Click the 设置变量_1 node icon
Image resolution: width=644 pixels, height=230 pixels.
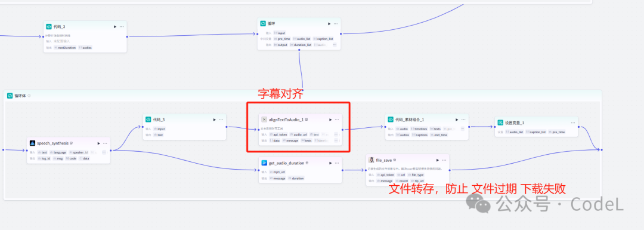click(500, 122)
